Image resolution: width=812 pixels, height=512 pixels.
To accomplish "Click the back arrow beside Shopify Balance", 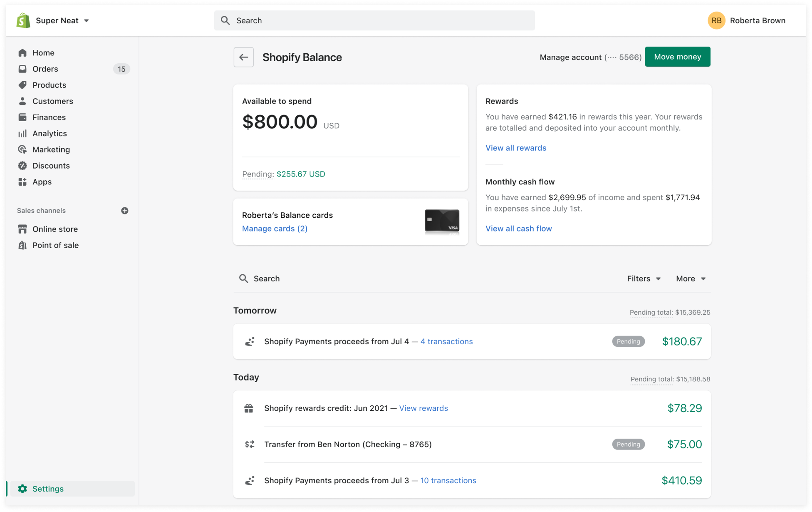I will (x=243, y=57).
